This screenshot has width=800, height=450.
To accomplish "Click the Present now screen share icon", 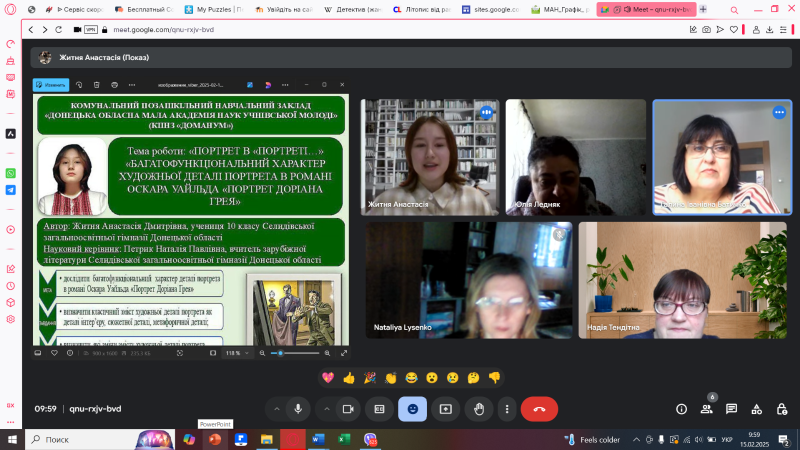I will 445,408.
